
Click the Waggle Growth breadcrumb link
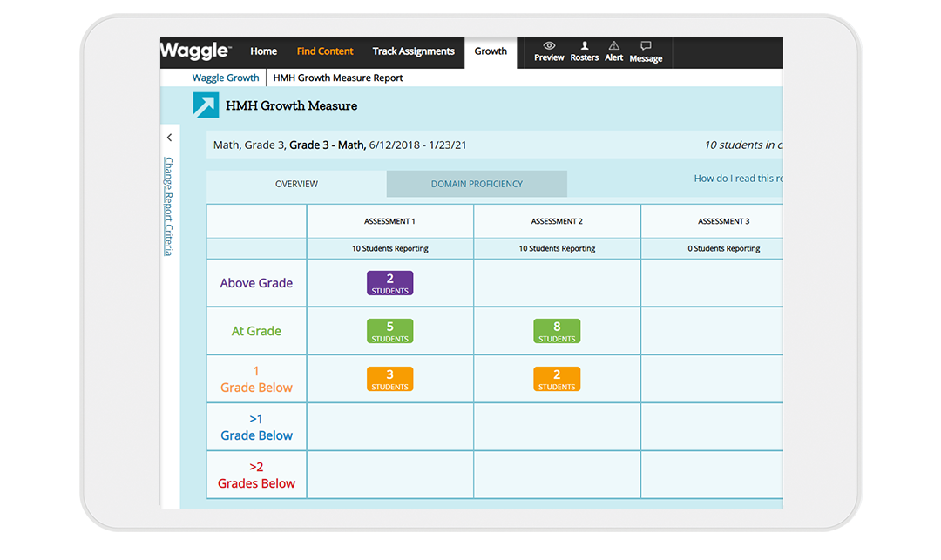pyautogui.click(x=225, y=78)
